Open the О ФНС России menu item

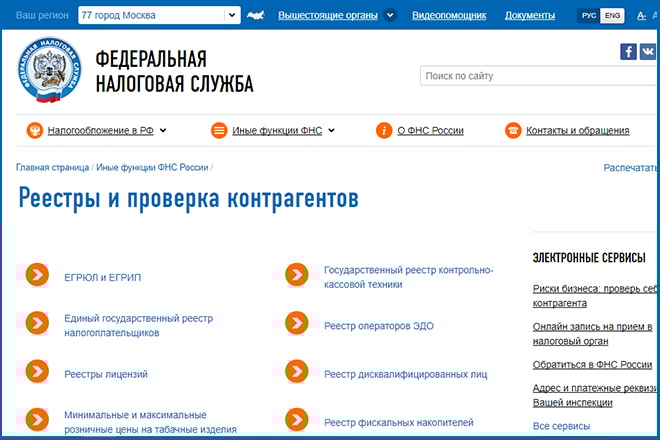[431, 130]
